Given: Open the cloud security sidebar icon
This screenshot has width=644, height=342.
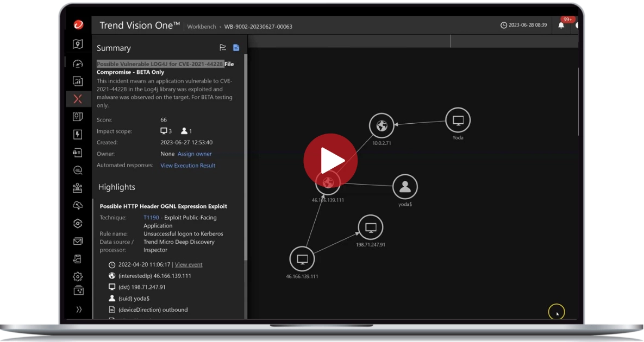Looking at the screenshot, I should 78,205.
